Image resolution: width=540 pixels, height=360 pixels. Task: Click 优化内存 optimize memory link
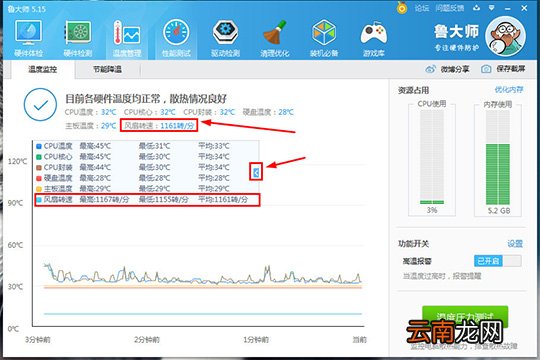(509, 90)
